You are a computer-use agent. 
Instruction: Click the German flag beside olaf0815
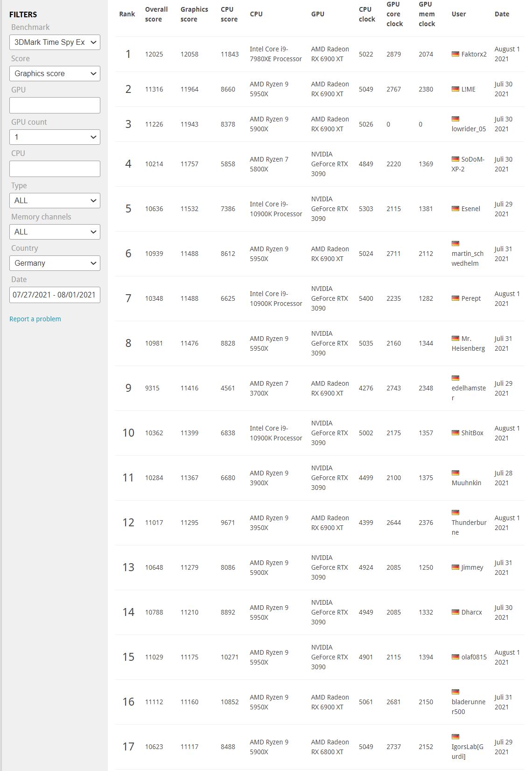455,657
